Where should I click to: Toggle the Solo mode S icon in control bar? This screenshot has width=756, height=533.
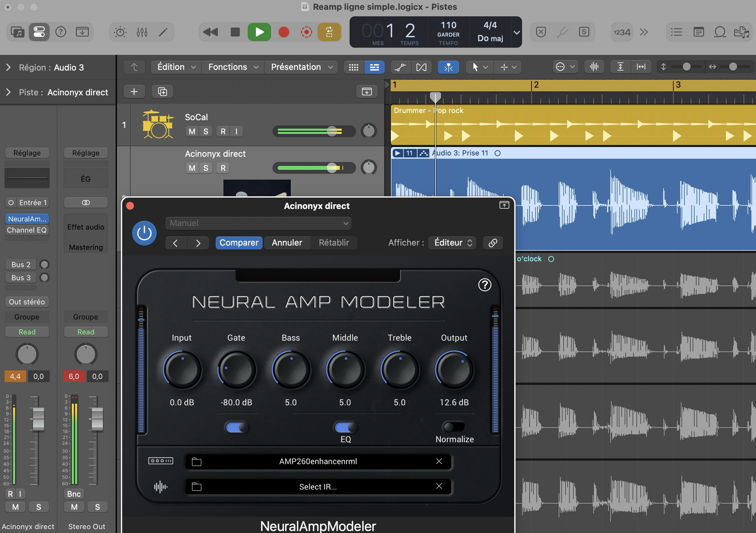[x=584, y=32]
